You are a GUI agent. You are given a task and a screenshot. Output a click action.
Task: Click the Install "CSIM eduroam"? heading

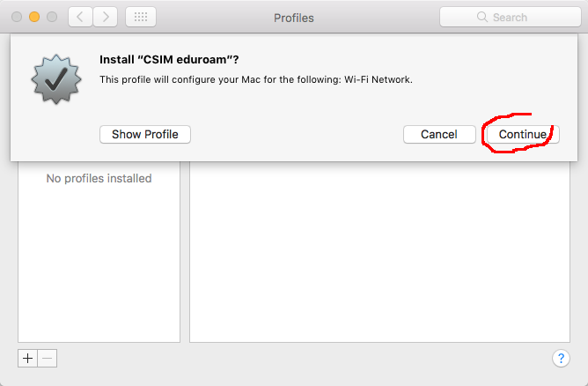(x=169, y=60)
